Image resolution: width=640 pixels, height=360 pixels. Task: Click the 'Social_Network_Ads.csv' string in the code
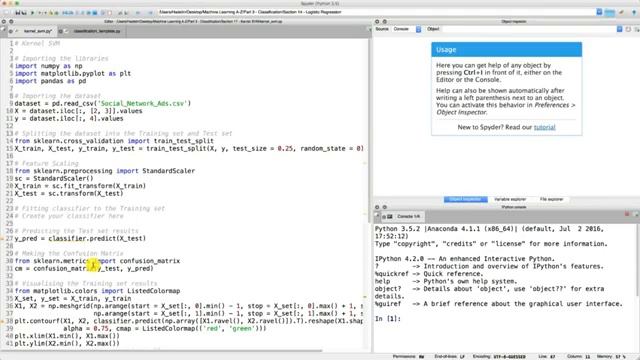(x=144, y=103)
